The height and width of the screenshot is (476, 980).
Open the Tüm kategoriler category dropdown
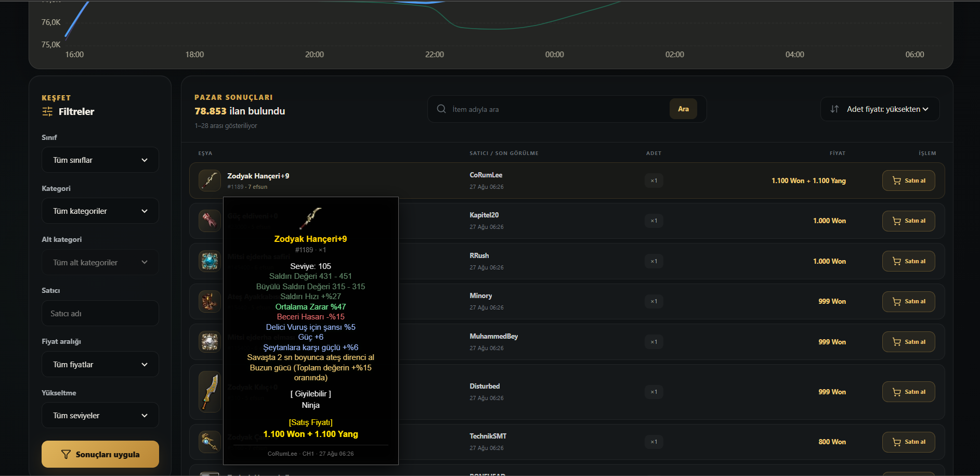pos(100,211)
